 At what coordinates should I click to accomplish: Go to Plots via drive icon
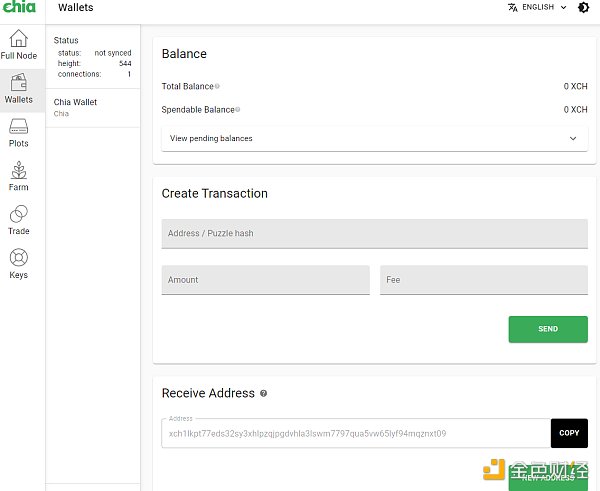click(x=18, y=127)
